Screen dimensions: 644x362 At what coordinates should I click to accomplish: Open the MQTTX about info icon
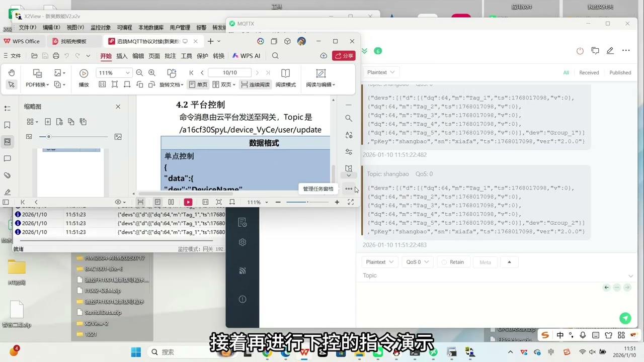[243, 299]
